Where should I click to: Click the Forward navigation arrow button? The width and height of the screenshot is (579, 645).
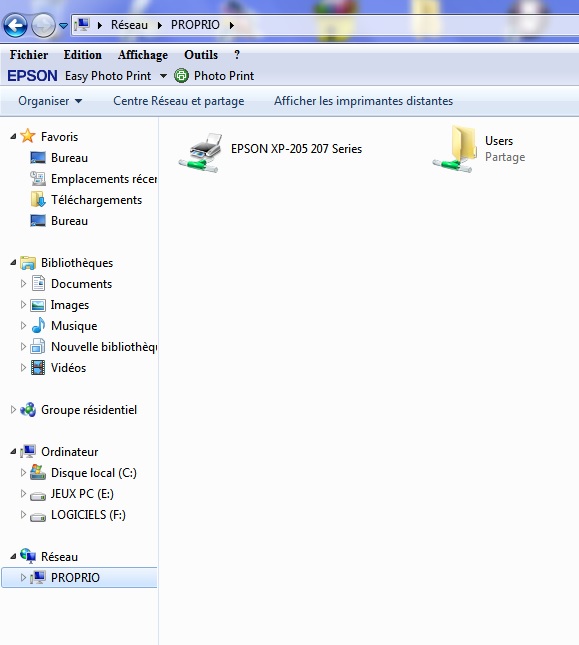(43, 26)
